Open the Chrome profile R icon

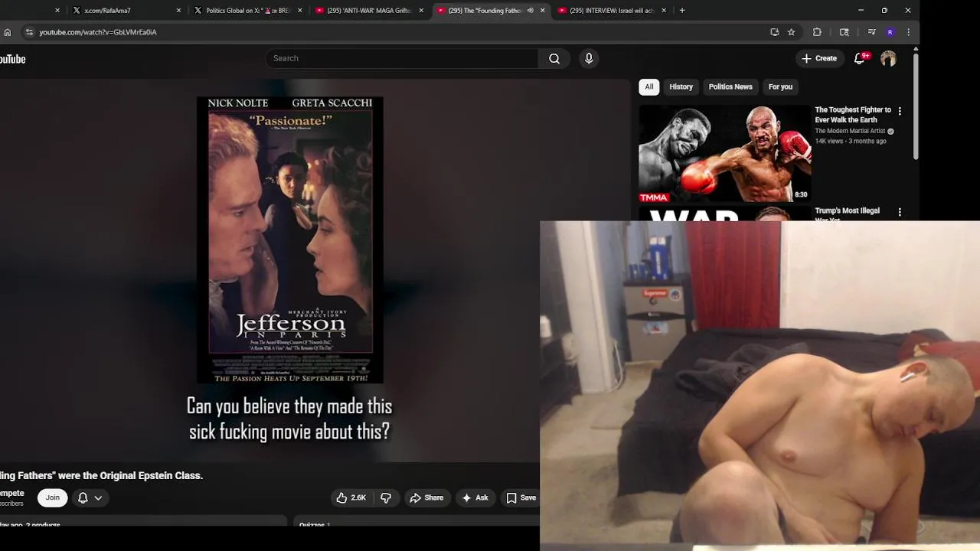pyautogui.click(x=890, y=32)
